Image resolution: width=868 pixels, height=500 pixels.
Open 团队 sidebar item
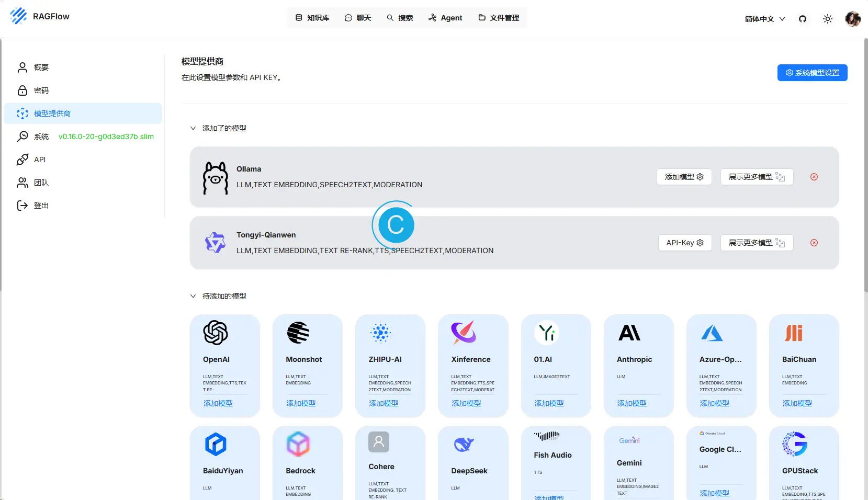click(x=83, y=183)
